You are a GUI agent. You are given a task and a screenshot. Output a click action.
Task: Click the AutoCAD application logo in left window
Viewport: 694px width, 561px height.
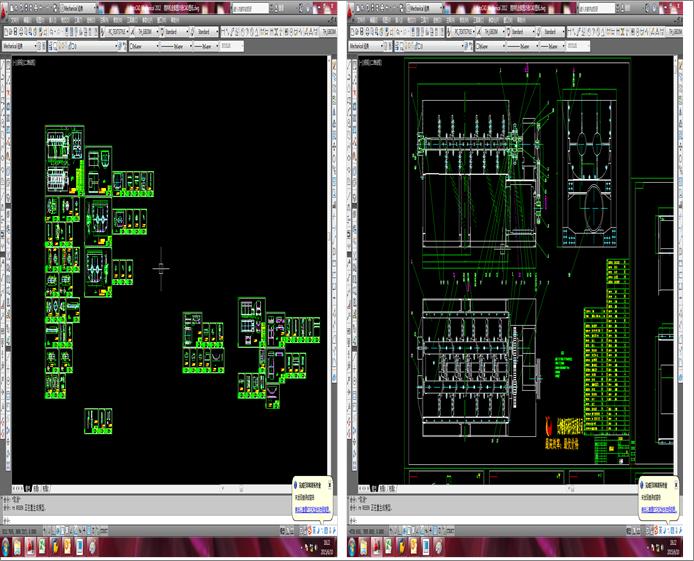6,8
